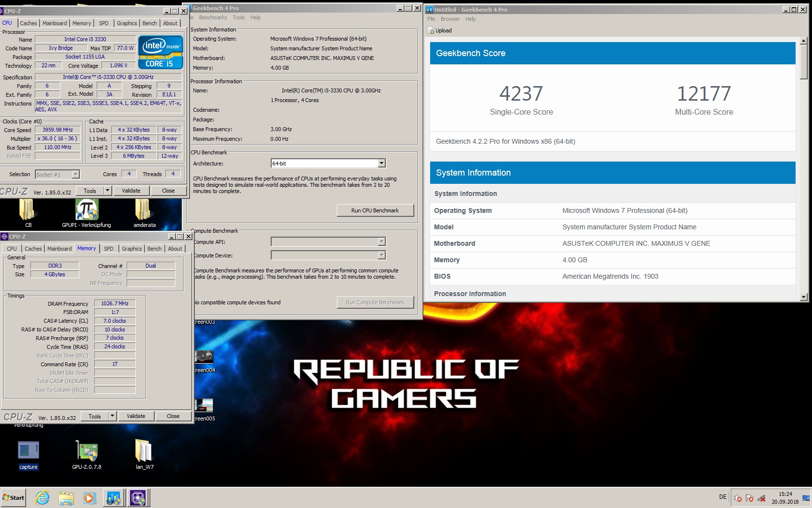The height and width of the screenshot is (508, 812).
Task: Switch to Caches tab in top CPU-Z
Action: (x=28, y=23)
